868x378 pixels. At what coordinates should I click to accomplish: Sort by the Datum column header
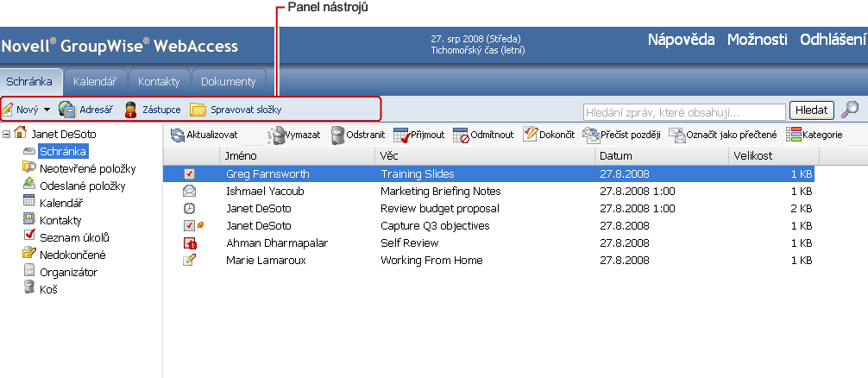(662, 156)
